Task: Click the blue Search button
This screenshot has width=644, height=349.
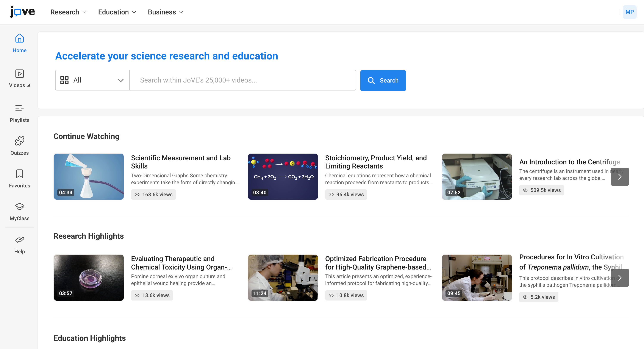Action: pos(383,80)
